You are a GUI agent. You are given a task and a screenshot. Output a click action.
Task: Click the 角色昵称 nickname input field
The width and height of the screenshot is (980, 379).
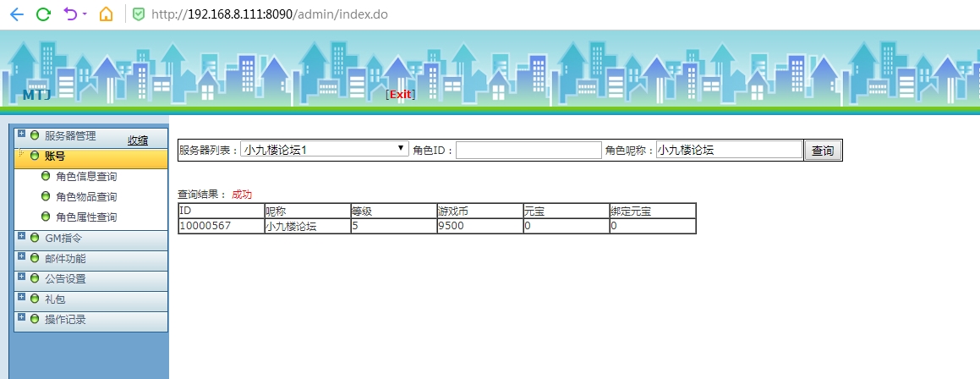point(728,150)
